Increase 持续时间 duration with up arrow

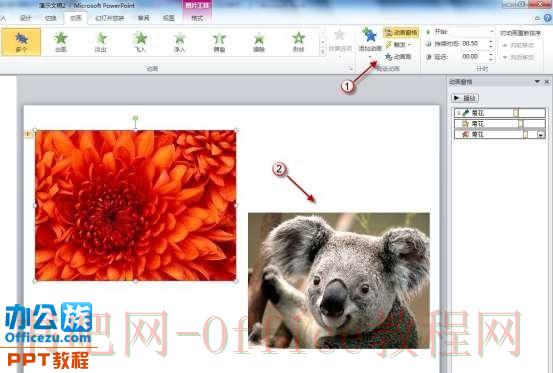(491, 42)
